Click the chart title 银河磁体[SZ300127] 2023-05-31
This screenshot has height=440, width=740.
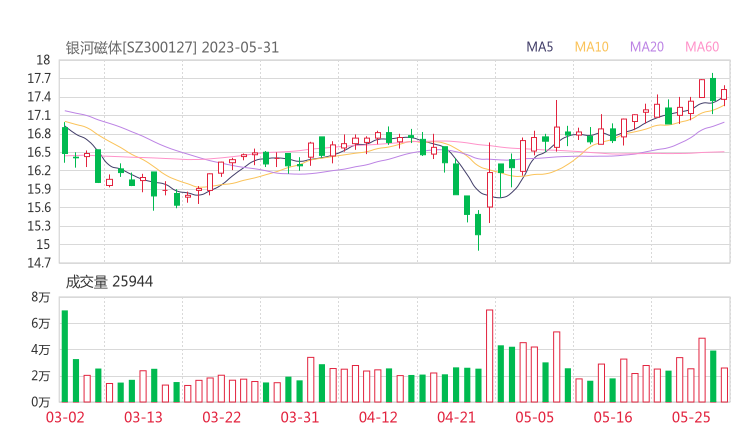pyautogui.click(x=172, y=47)
